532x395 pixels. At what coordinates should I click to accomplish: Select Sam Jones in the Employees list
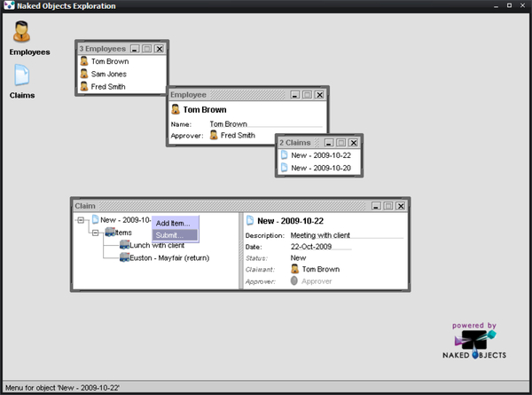pyautogui.click(x=108, y=75)
